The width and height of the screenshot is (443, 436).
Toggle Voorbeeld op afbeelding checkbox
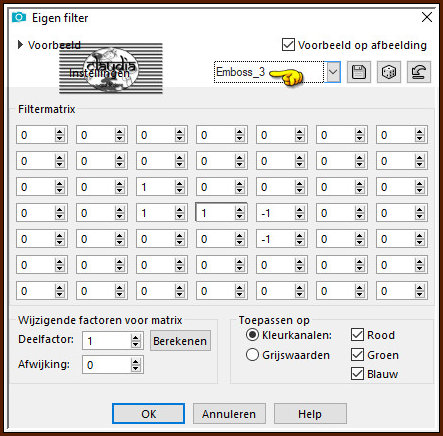pyautogui.click(x=288, y=45)
